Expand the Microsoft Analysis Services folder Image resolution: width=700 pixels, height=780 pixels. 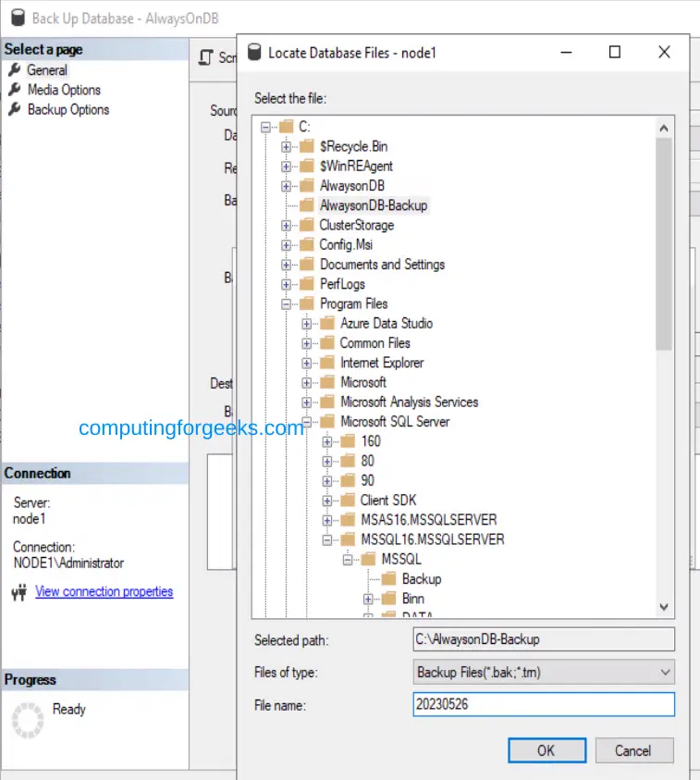tap(307, 402)
